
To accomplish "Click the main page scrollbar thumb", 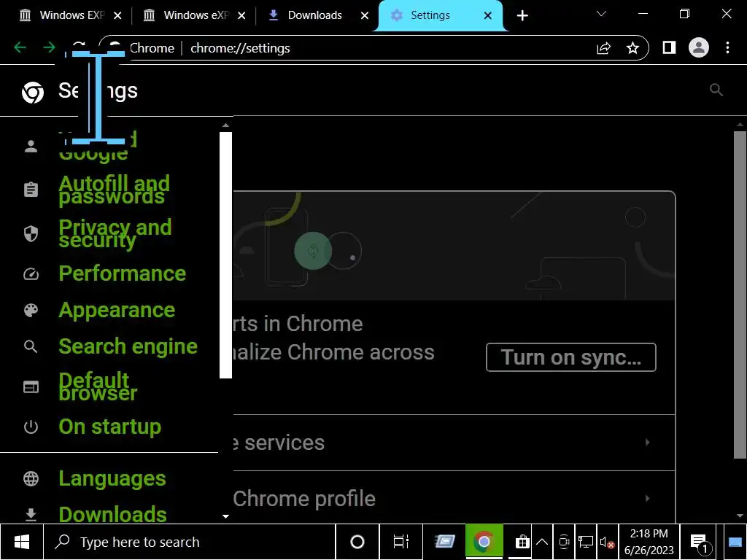I will coord(740,295).
